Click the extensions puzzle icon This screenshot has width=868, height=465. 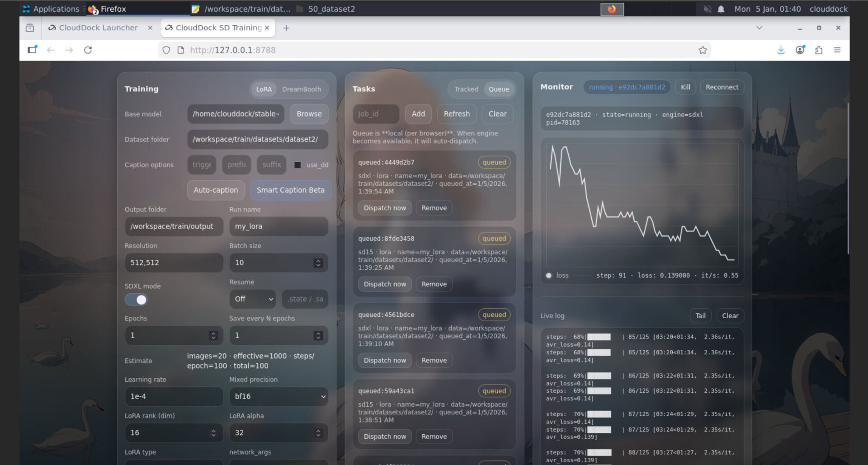point(819,50)
